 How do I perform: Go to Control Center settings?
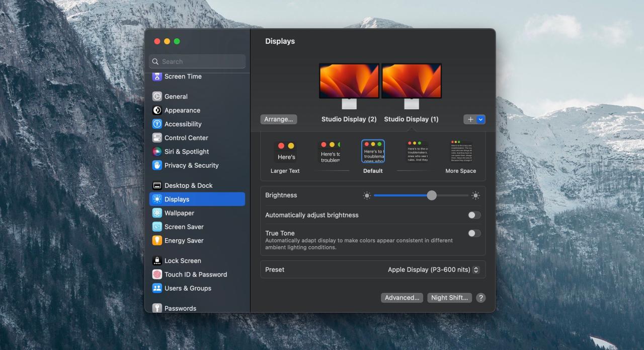[x=197, y=137]
